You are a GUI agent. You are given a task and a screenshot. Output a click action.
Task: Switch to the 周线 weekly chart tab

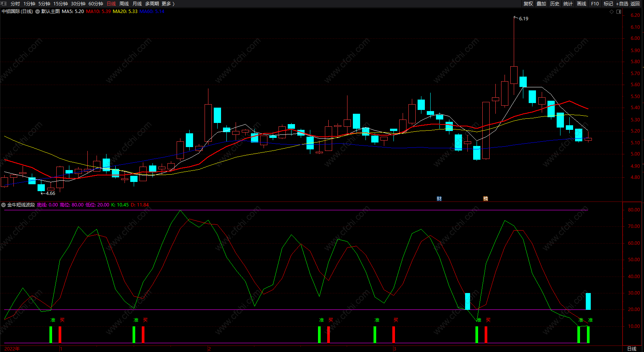[x=124, y=3]
